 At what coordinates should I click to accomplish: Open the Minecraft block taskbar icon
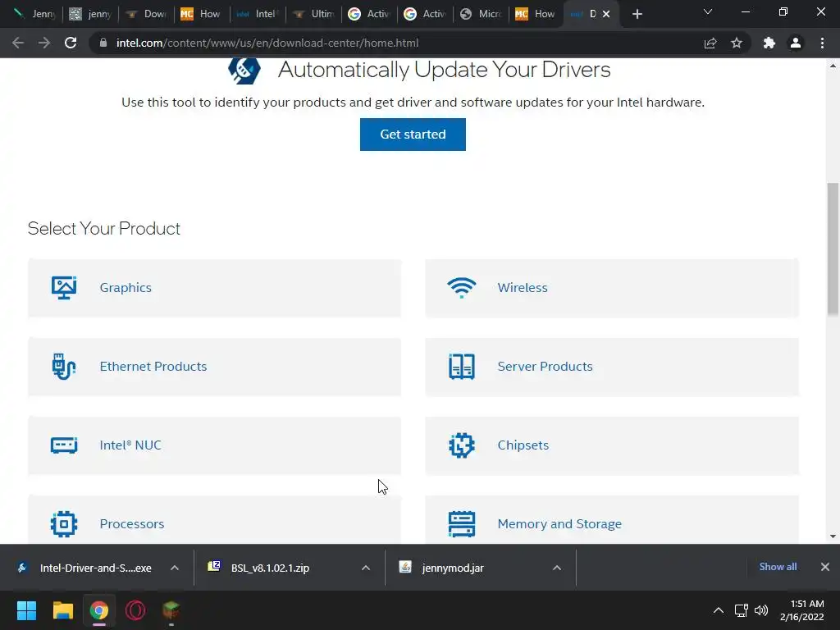point(171,610)
